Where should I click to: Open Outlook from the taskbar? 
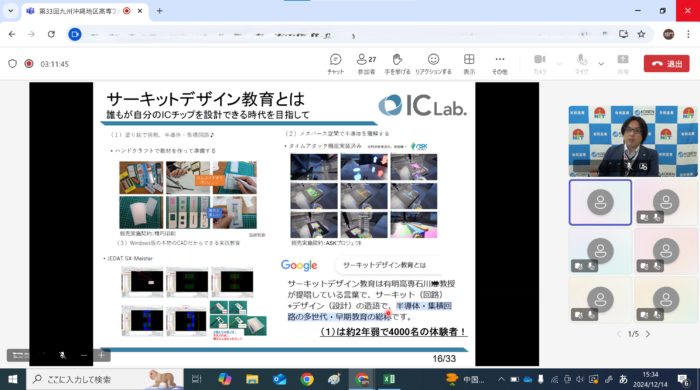point(280,379)
